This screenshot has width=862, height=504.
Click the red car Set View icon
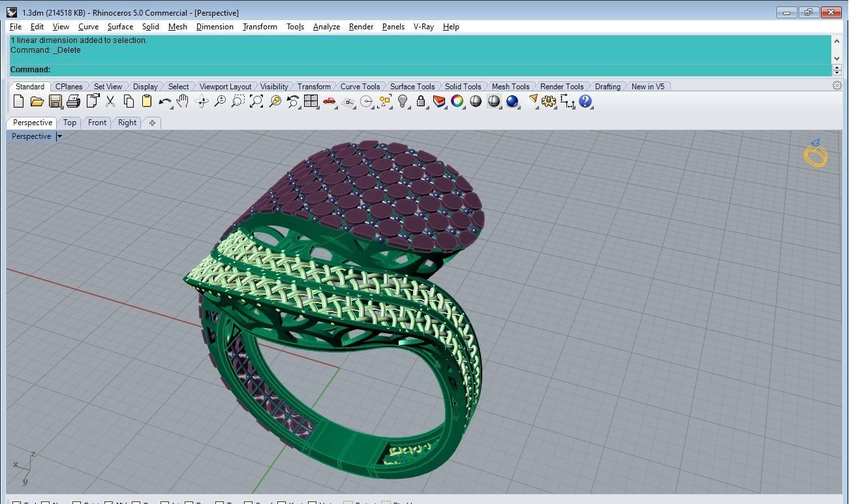pyautogui.click(x=330, y=101)
